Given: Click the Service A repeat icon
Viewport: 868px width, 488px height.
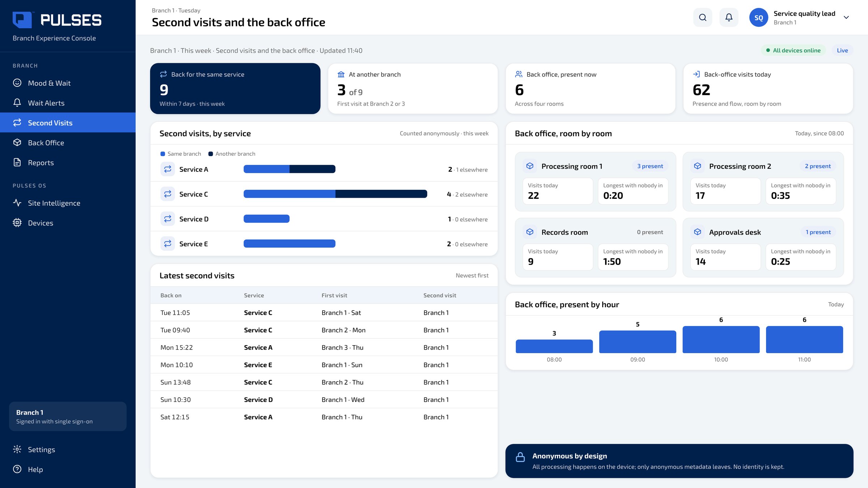Looking at the screenshot, I should click(x=167, y=169).
